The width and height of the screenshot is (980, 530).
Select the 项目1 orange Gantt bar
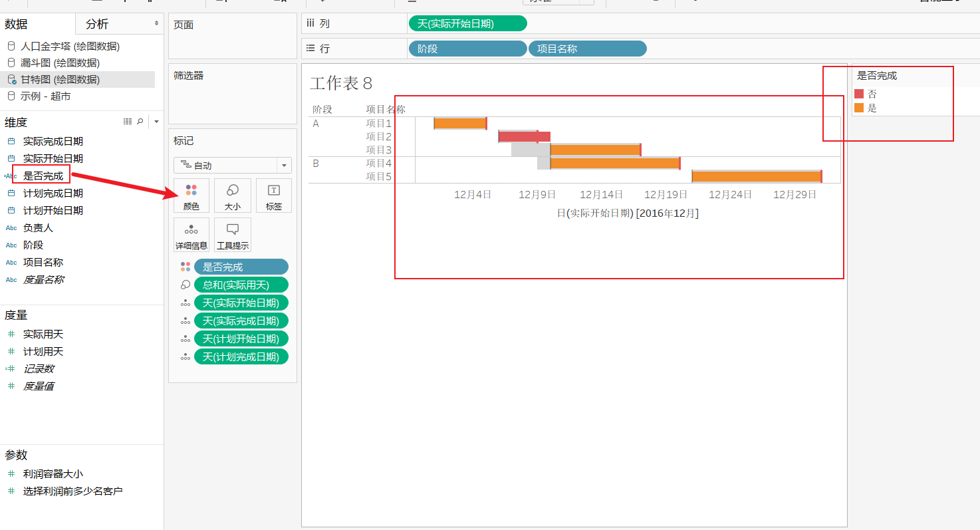click(x=460, y=123)
